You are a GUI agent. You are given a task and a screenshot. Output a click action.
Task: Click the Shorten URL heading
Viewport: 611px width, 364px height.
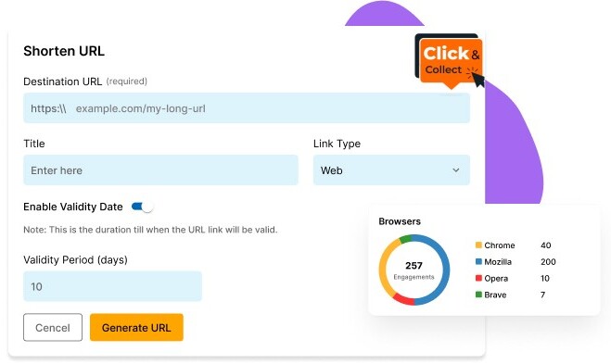point(64,51)
